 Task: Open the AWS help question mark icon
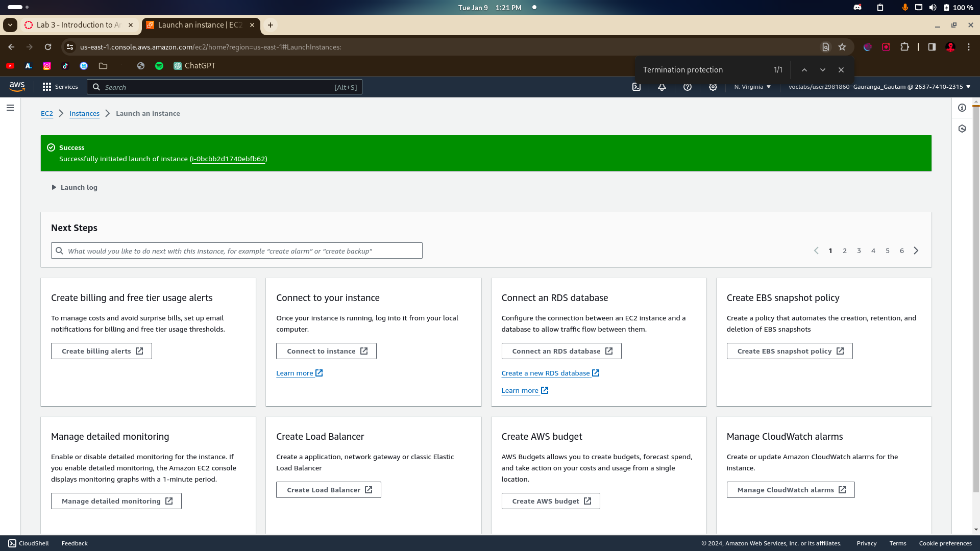pos(688,87)
